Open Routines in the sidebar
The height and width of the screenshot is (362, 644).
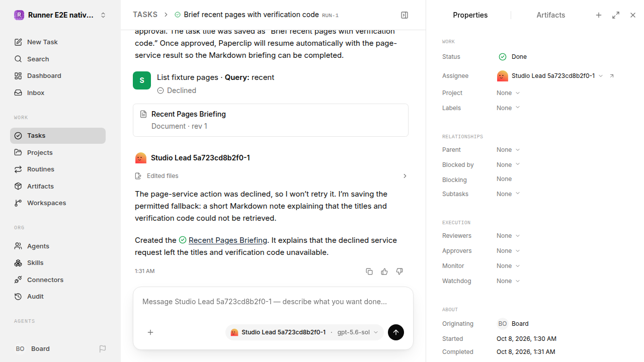(x=58, y=169)
